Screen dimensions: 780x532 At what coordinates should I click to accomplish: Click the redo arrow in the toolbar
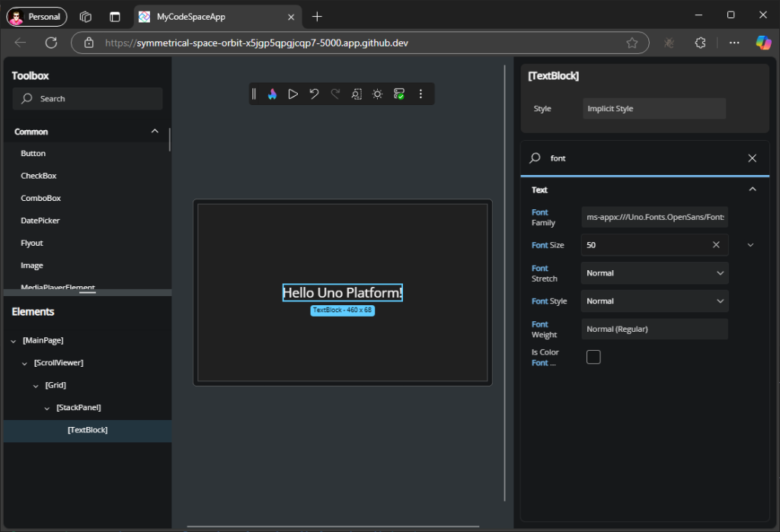click(335, 94)
